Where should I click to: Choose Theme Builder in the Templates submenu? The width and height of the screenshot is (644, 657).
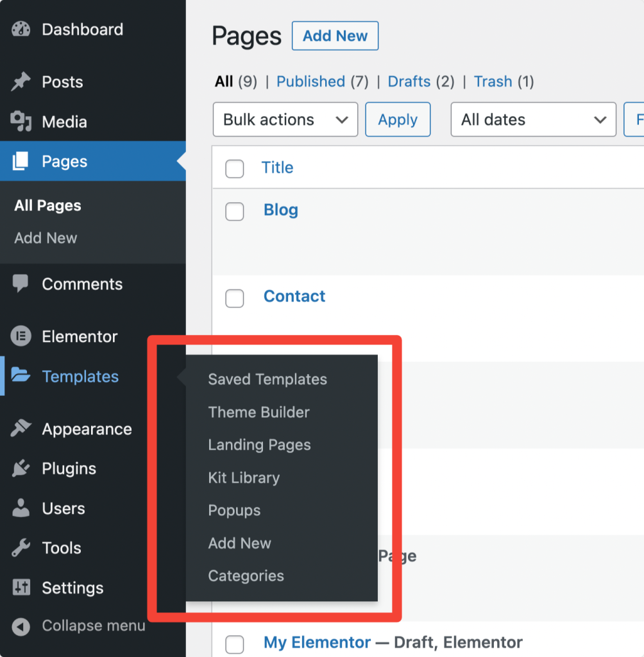pyautogui.click(x=258, y=412)
